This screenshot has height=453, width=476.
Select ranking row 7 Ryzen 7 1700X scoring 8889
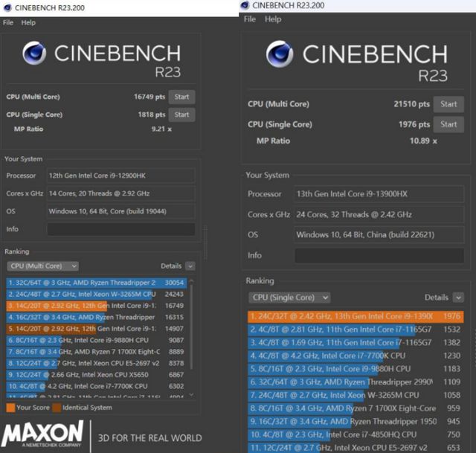pos(97,352)
